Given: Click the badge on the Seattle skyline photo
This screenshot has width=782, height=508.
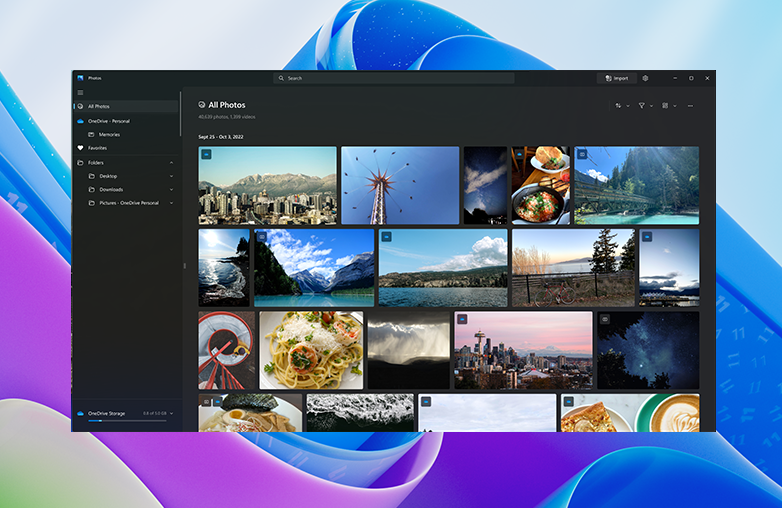Looking at the screenshot, I should click(462, 319).
